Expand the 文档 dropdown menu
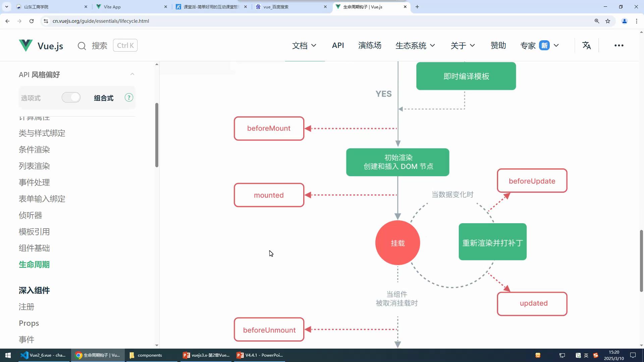This screenshot has height=362, width=644. point(304,46)
